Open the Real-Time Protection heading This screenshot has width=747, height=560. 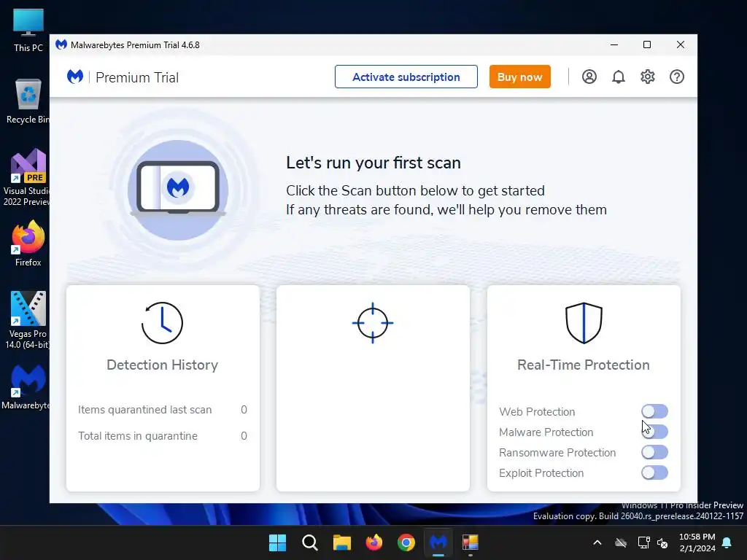pyautogui.click(x=584, y=365)
